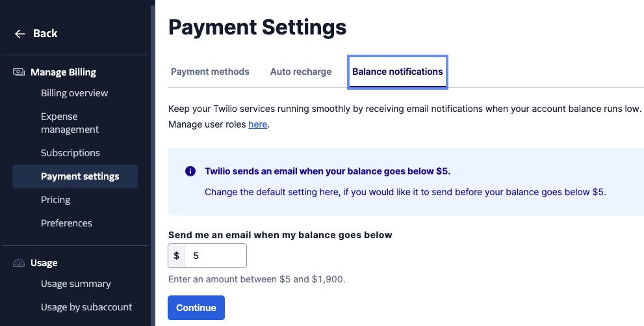Click the info icon in the blue banner
Viewport: 644px width, 326px height.
pos(190,171)
